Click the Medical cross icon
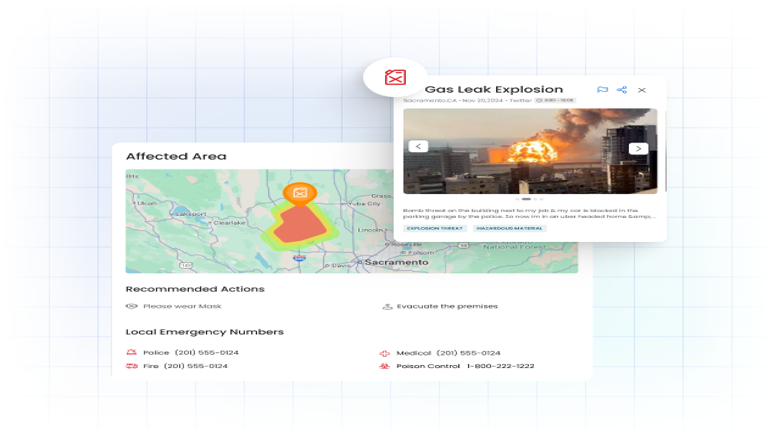Viewport: 780px width, 439px height. pyautogui.click(x=385, y=353)
